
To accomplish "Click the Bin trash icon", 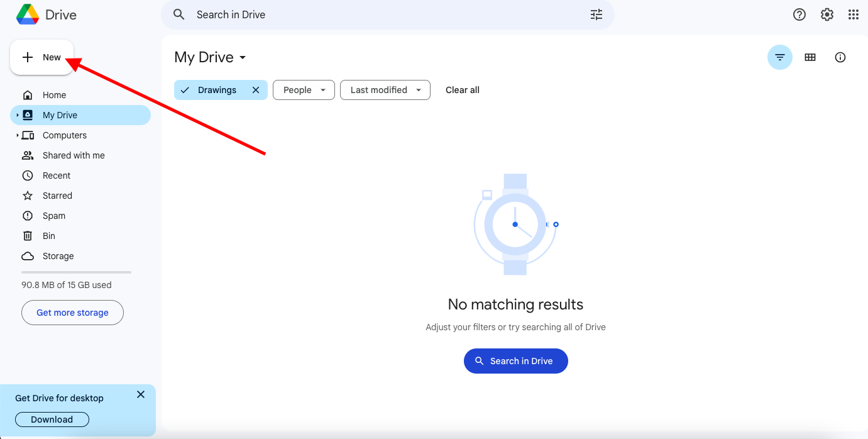I will click(28, 236).
